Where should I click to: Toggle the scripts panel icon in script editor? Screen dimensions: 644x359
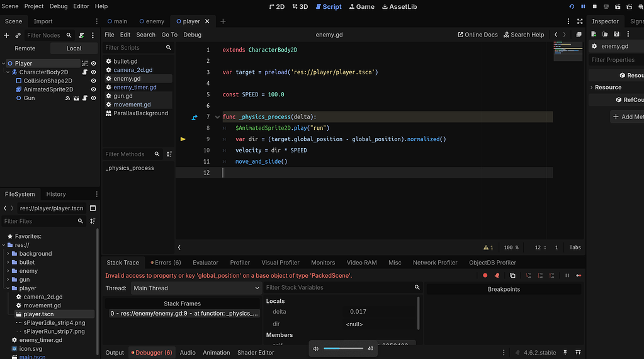click(x=179, y=248)
